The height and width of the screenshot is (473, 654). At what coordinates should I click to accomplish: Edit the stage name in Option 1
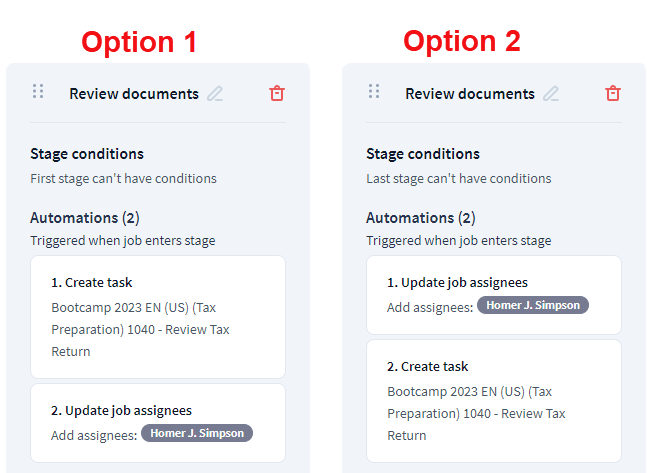click(x=215, y=94)
